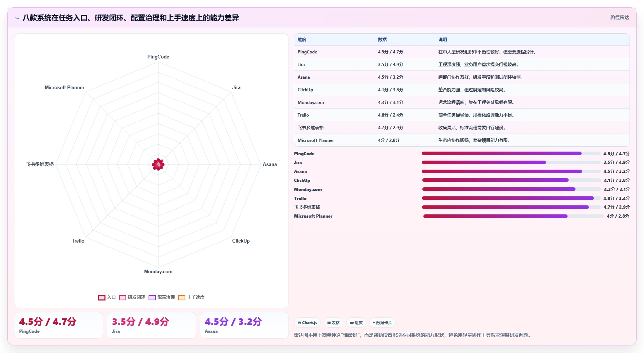The height and width of the screenshot is (353, 644).
Task: Click the description 简单任务最轻便，规模化治理能力不足。
Action: (476, 115)
